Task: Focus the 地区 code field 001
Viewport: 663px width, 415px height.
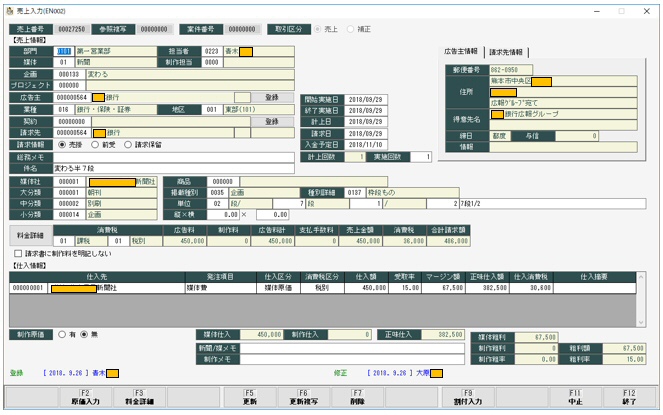Action: pyautogui.click(x=212, y=110)
